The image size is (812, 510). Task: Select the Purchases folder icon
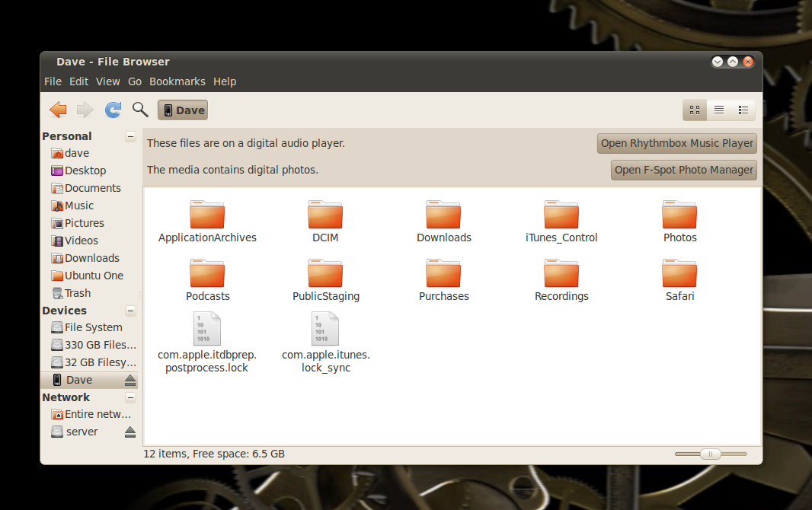(x=443, y=273)
